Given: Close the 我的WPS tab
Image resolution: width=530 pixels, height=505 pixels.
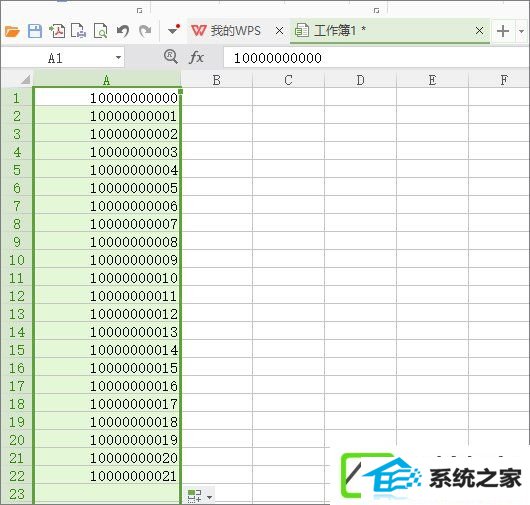Looking at the screenshot, I should click(x=280, y=31).
